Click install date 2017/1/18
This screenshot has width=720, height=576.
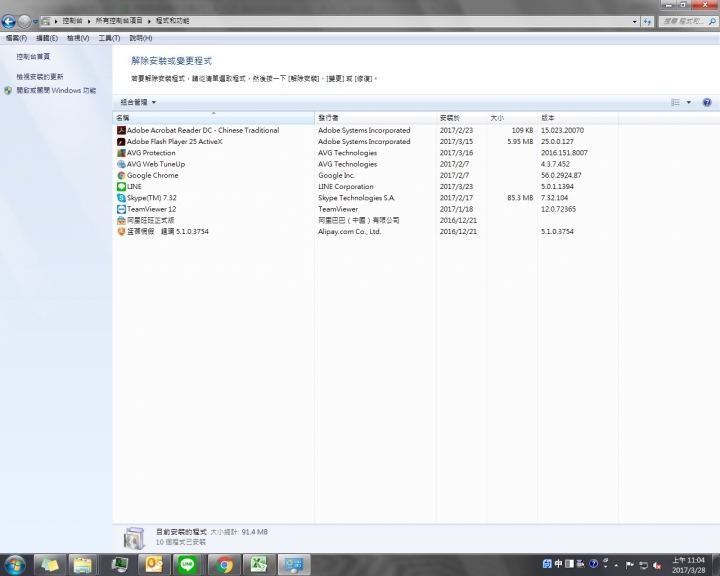coord(456,209)
